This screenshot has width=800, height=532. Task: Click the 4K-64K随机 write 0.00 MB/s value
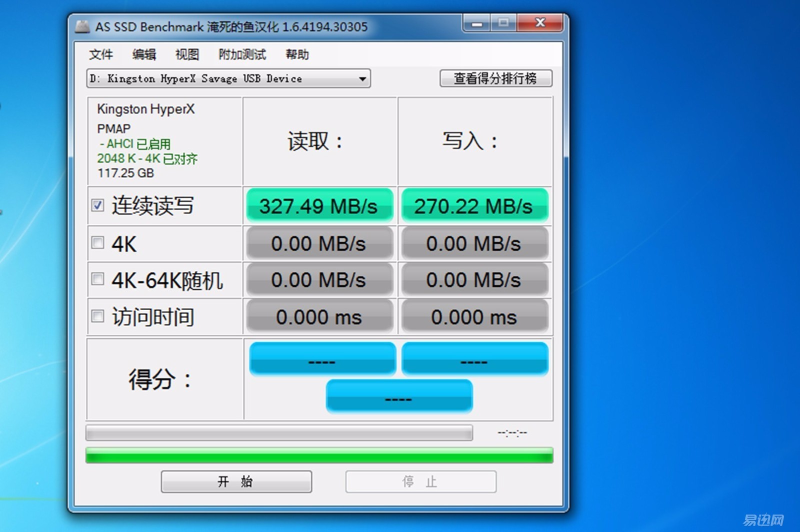tap(474, 280)
